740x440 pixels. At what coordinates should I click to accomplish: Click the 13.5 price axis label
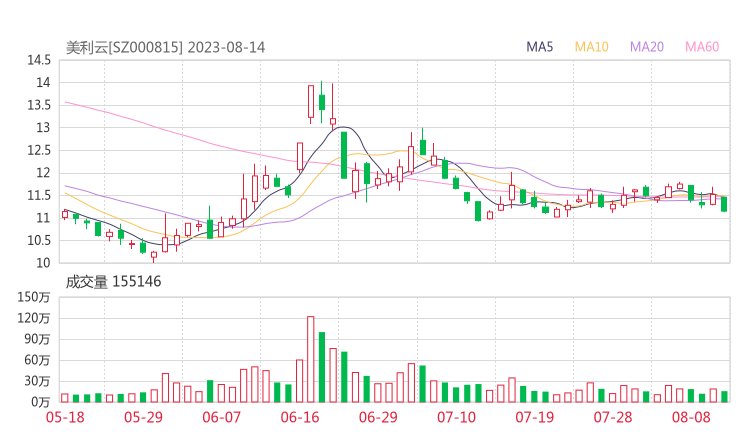[39, 105]
